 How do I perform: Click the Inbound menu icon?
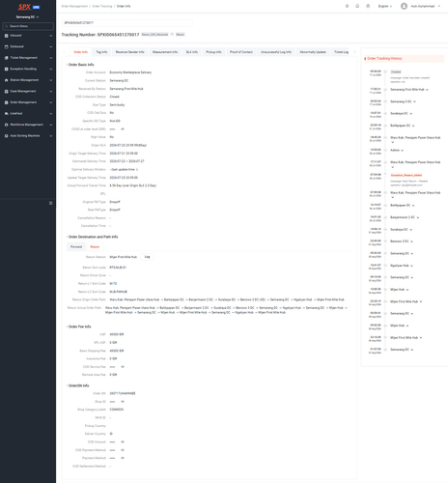6,36
